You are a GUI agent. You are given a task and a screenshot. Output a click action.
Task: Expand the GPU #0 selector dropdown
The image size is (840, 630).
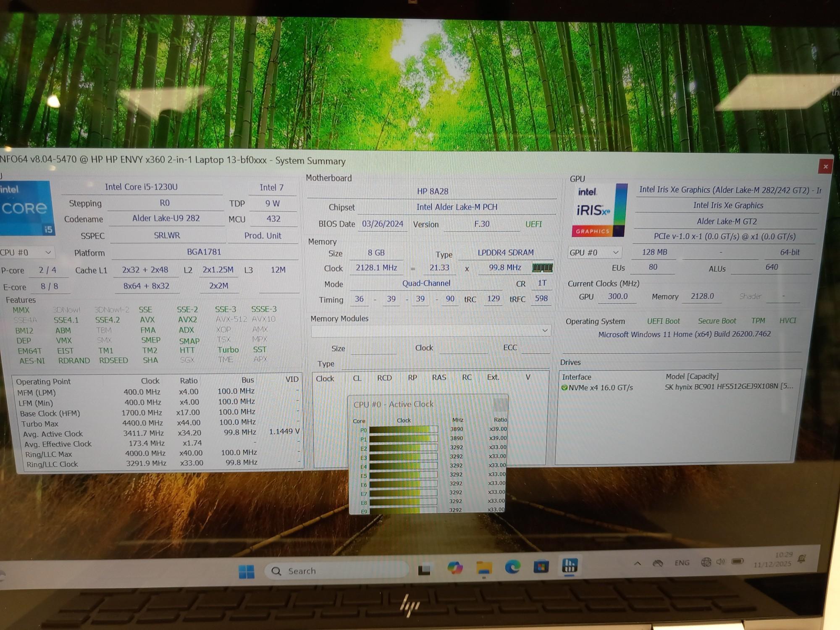pyautogui.click(x=594, y=252)
